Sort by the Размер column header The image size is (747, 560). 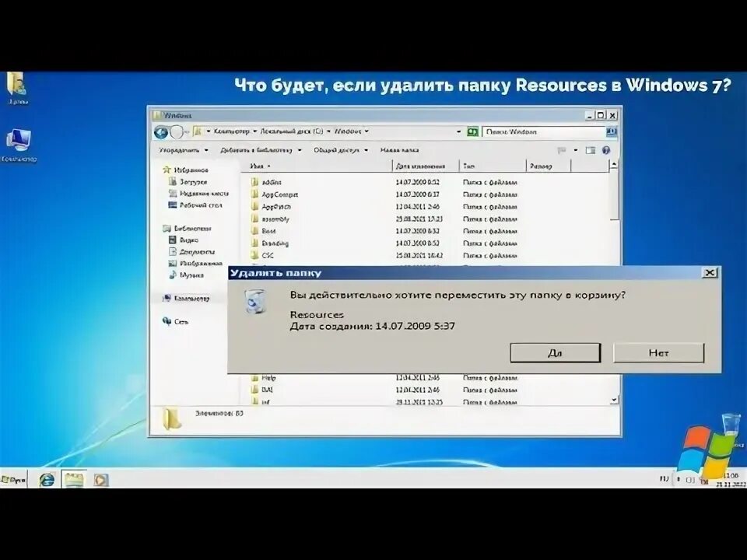coord(549,166)
